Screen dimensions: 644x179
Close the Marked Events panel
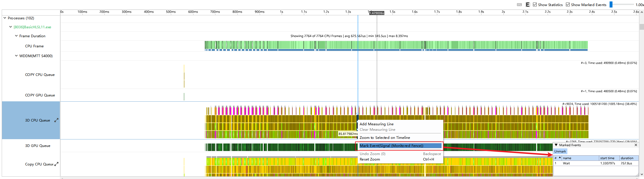click(636, 145)
